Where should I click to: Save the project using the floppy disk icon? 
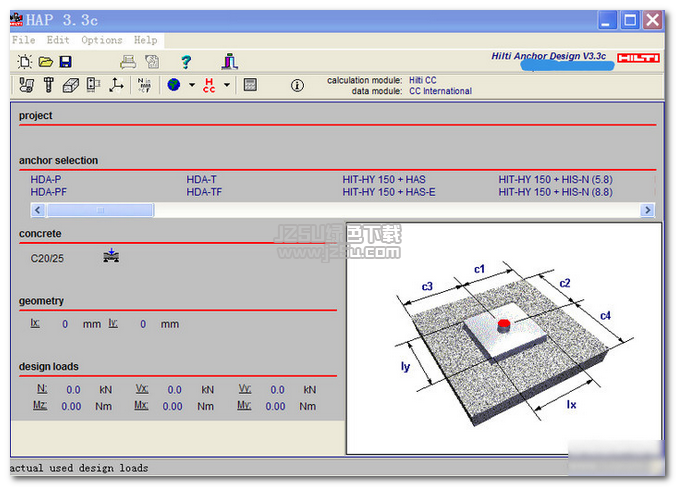click(66, 62)
